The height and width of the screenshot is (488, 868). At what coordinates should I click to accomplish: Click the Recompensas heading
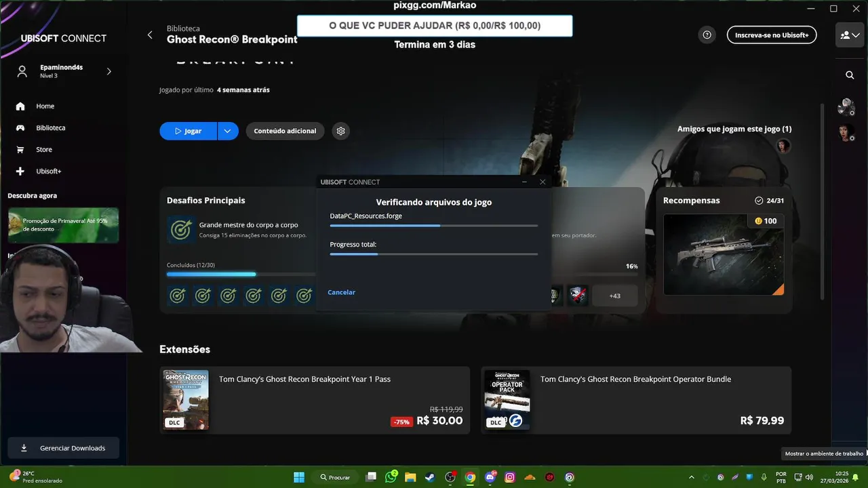click(692, 201)
